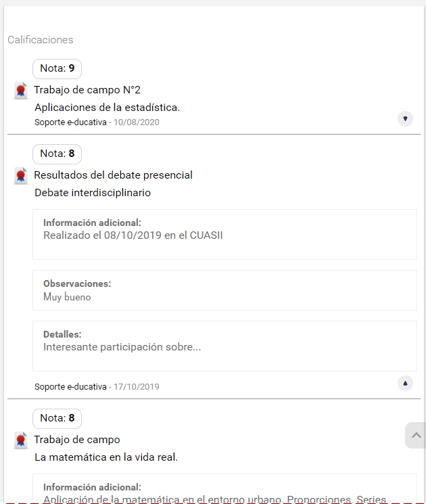Click Soporte e-ducativa author dated 10/08/2020

(70, 122)
